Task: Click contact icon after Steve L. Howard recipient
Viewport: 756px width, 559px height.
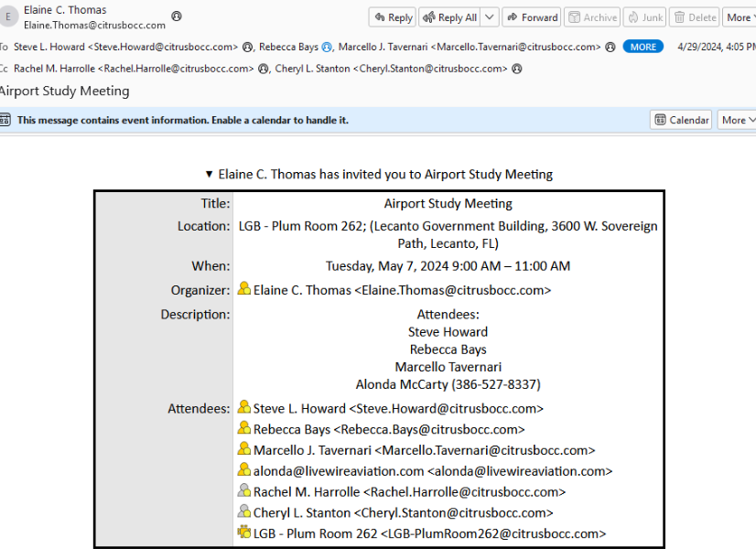Action: coord(247,47)
